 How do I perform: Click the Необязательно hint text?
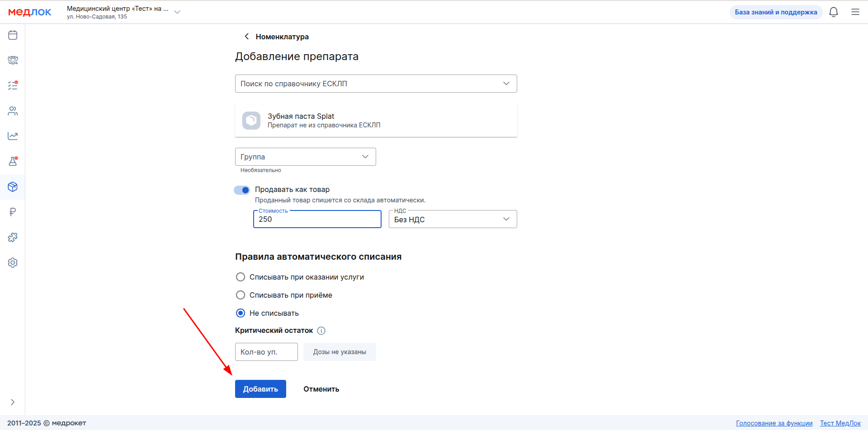[x=261, y=170]
